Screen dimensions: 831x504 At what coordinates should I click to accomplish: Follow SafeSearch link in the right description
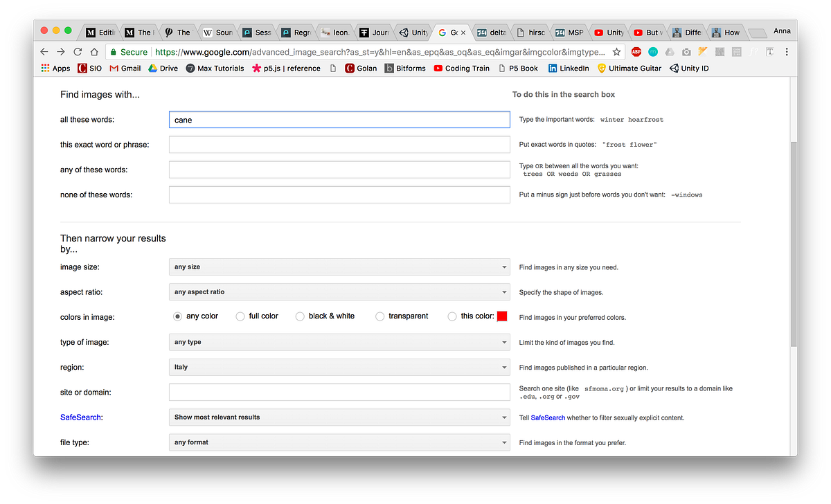tap(548, 417)
